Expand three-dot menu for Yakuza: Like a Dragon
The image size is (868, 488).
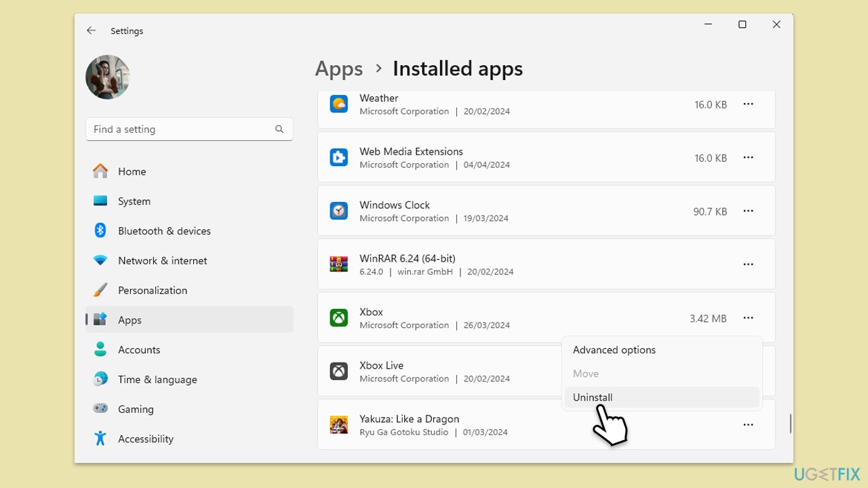coord(748,425)
